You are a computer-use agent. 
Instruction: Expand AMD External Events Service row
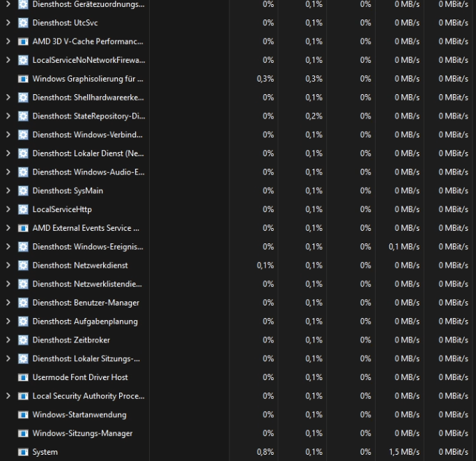pos(8,228)
